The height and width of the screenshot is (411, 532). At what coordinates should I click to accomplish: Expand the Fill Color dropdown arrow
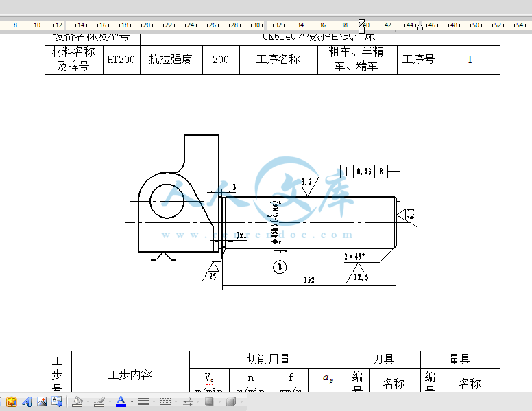click(87, 402)
